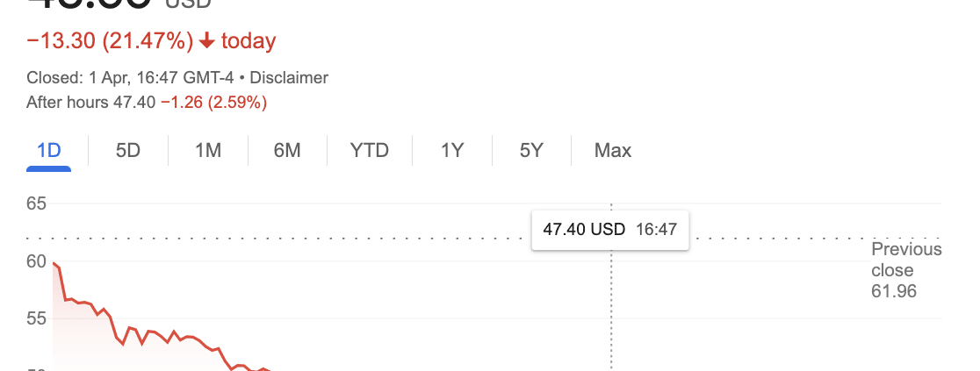Select the 1D time range tab
This screenshot has height=371, width=980.
coord(49,151)
